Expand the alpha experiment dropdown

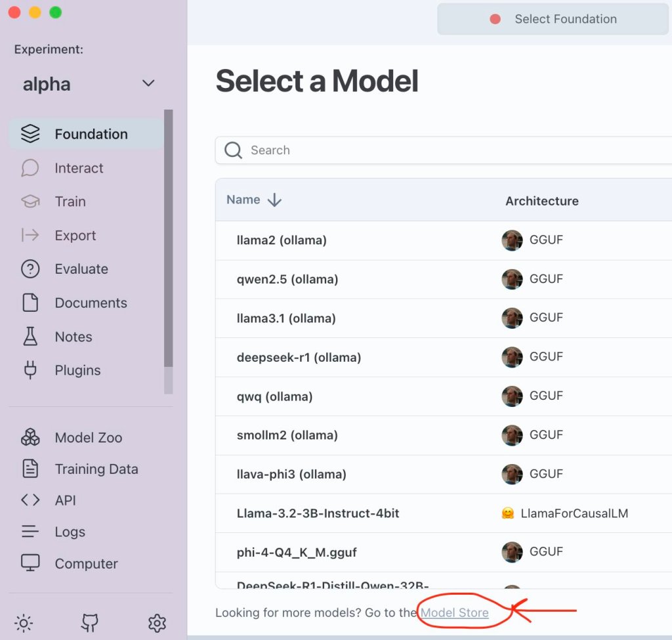point(148,83)
